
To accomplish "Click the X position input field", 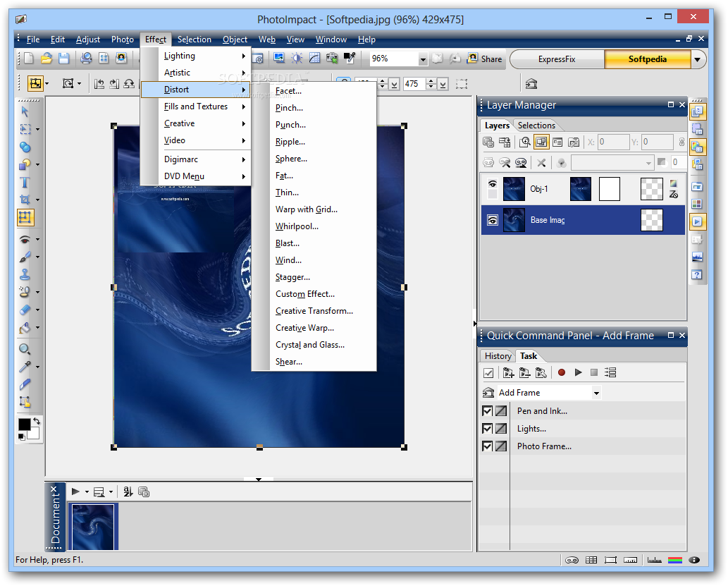I will point(613,142).
